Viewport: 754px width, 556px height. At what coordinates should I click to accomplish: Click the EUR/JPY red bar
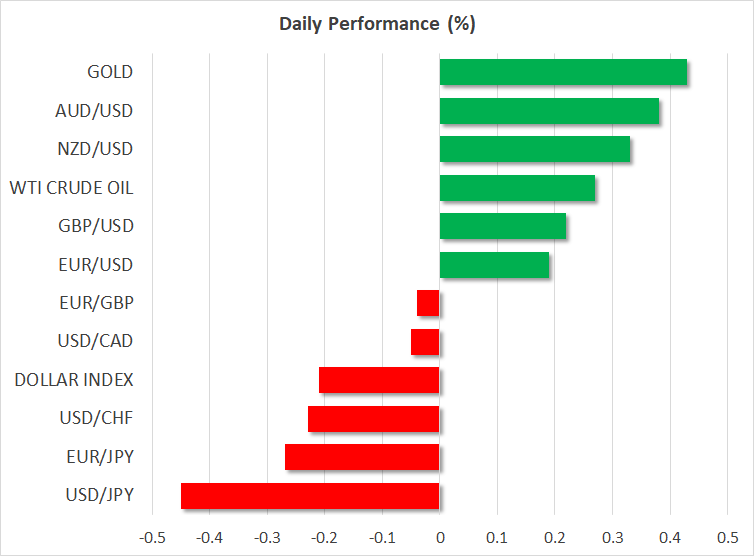point(362,457)
